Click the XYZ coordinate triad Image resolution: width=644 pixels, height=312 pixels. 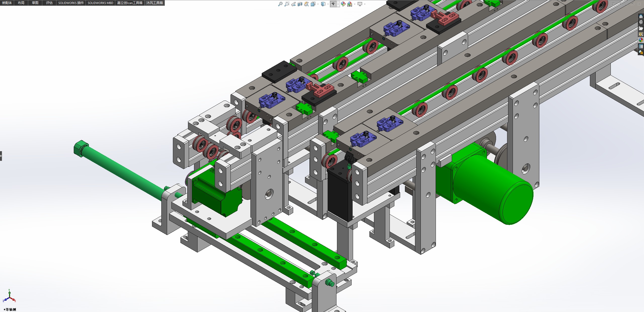(9, 297)
